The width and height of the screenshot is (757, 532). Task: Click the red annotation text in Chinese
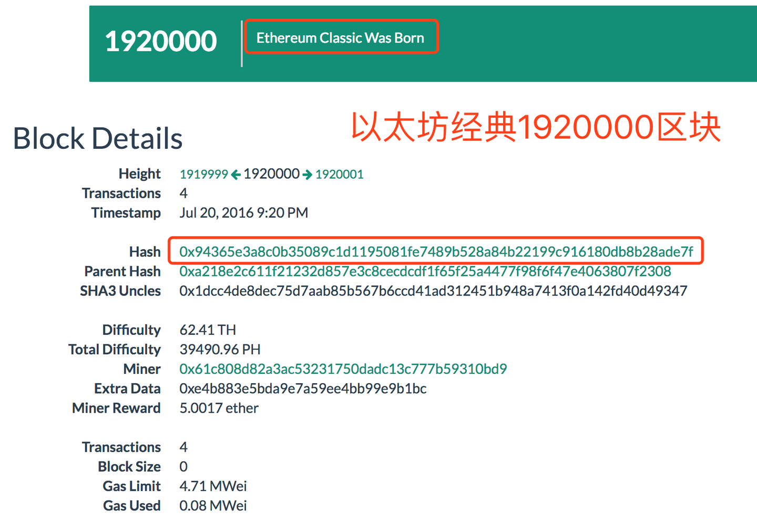click(536, 127)
